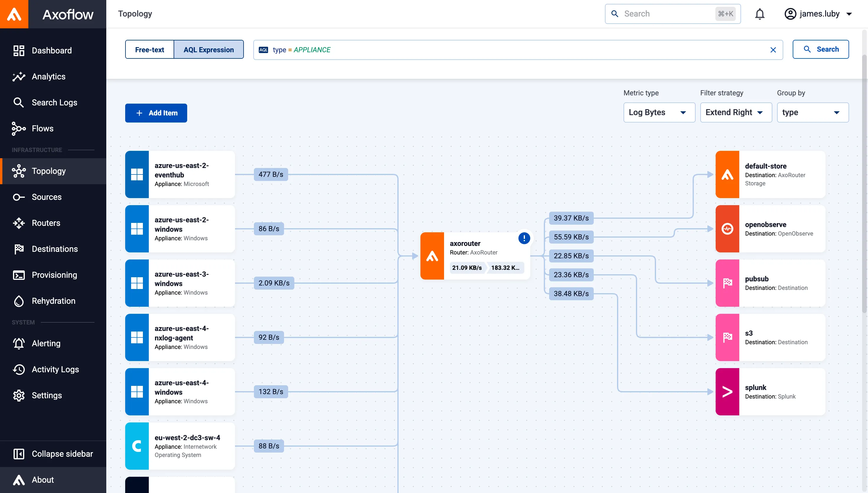The height and width of the screenshot is (493, 868).
Task: Click the notifications bell icon
Action: (760, 14)
